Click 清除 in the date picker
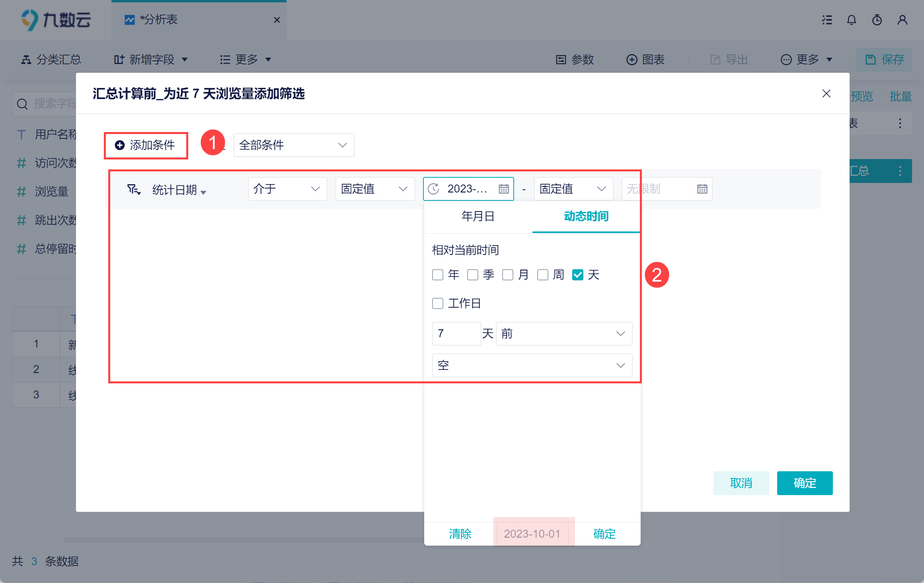 [460, 534]
